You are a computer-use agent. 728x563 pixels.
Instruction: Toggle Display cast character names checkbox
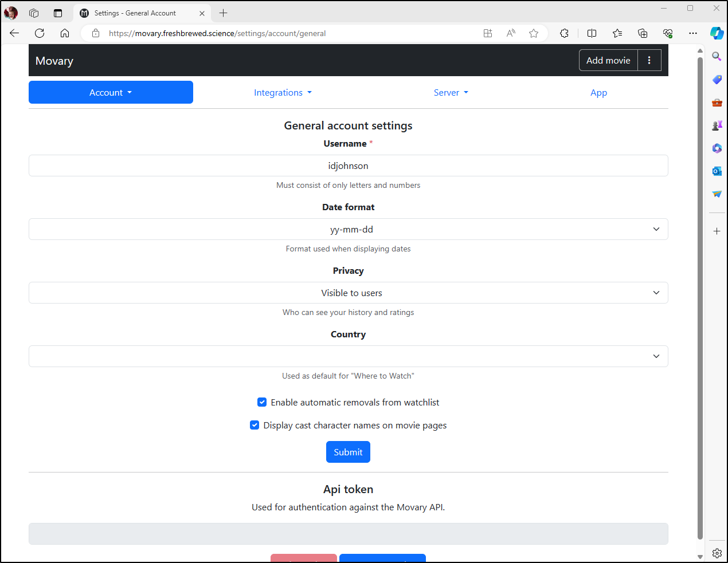[x=255, y=425]
